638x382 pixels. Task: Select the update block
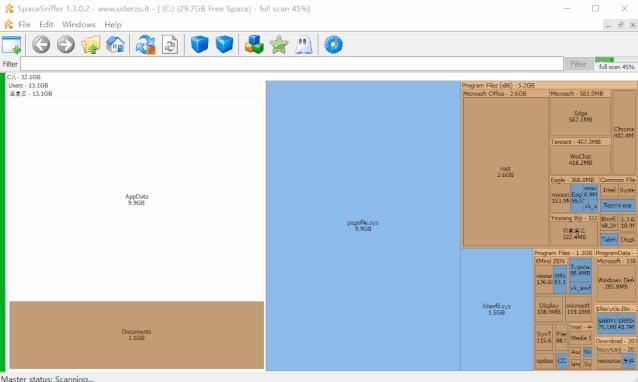[544, 361]
